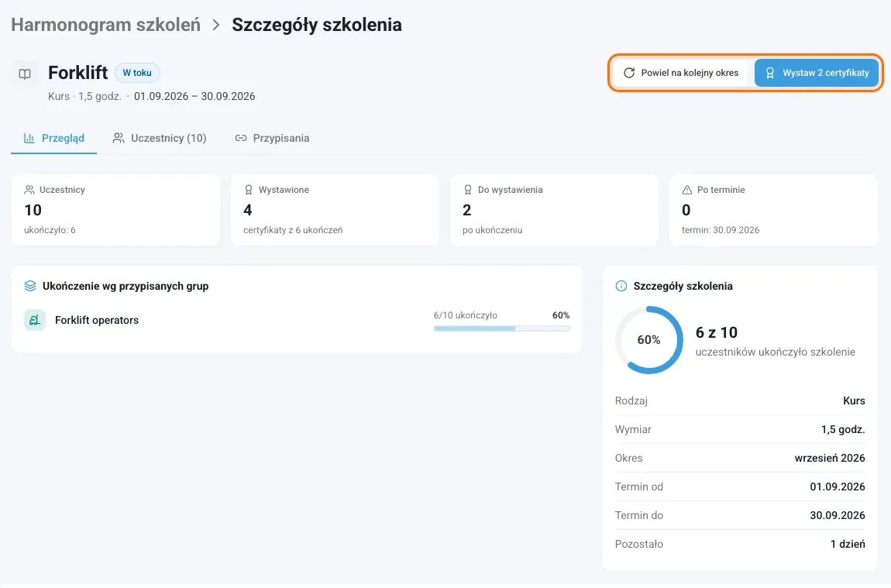The height and width of the screenshot is (588, 891).
Task: Click the date range 01.09.2026 – 30.09.2026
Action: 194,96
